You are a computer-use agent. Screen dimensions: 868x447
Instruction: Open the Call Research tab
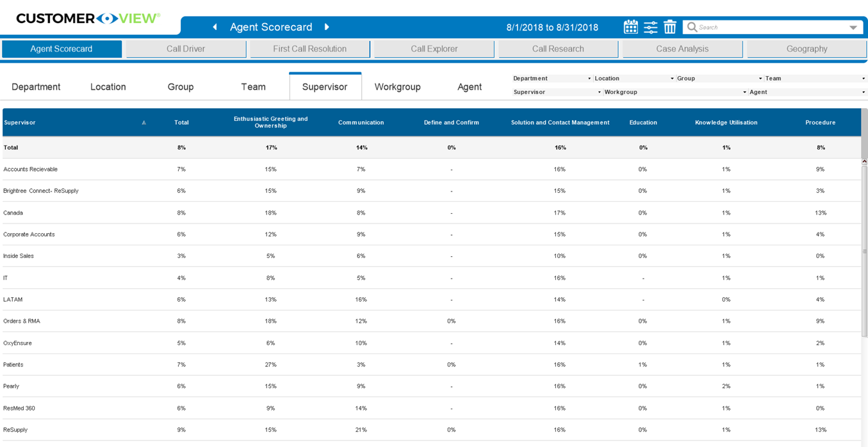[559, 49]
